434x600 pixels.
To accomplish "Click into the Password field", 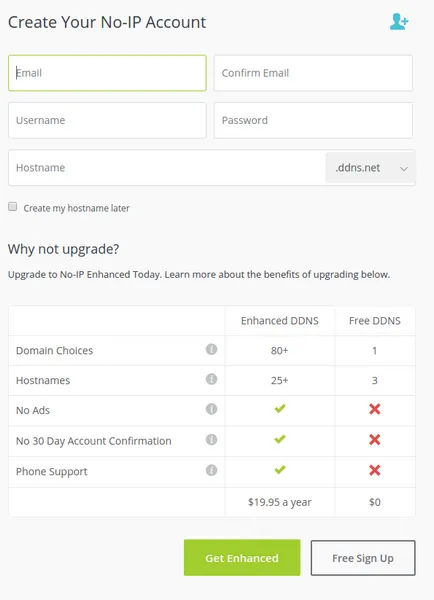I will click(313, 120).
